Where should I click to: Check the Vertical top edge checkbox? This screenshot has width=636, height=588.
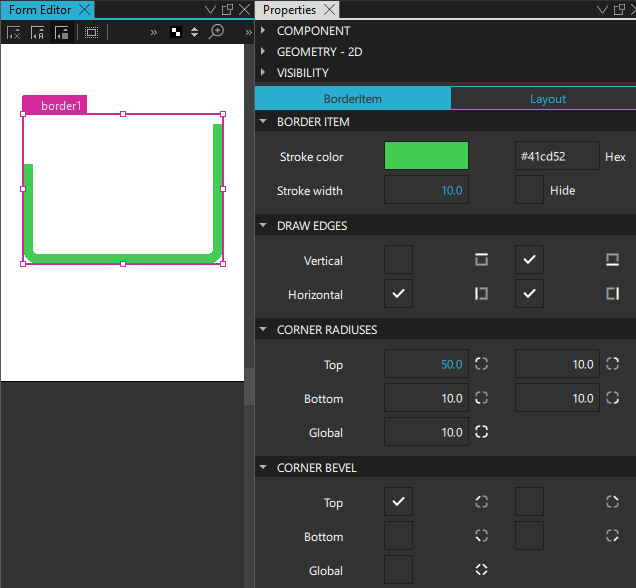coord(398,260)
